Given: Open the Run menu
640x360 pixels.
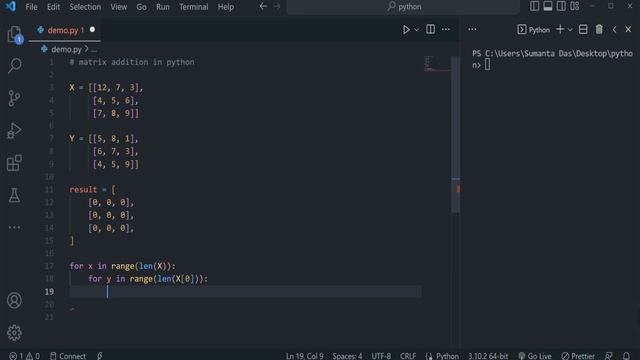Looking at the screenshot, I should (162, 7).
